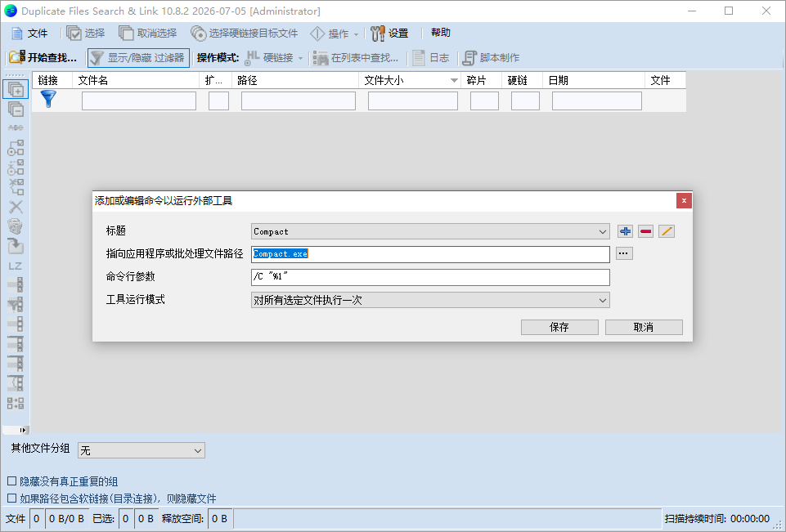The width and height of the screenshot is (786, 532).
Task: Click the 硬链 column header
Action: tap(523, 81)
